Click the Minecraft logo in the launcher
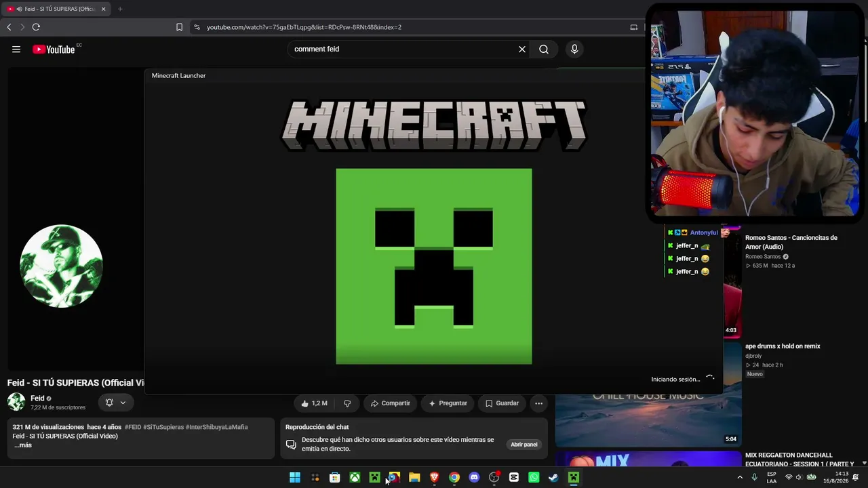 tap(434, 125)
